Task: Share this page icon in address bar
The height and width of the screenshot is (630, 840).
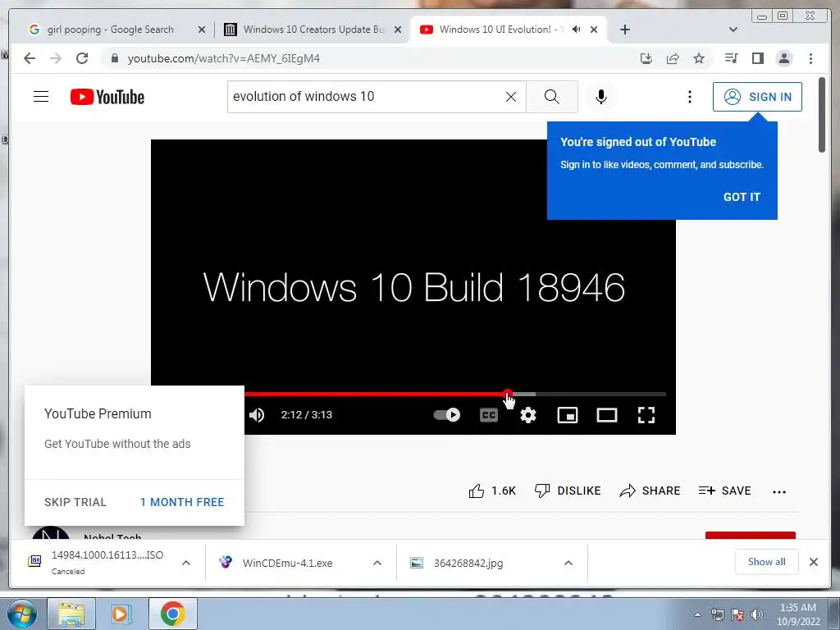Action: (673, 58)
